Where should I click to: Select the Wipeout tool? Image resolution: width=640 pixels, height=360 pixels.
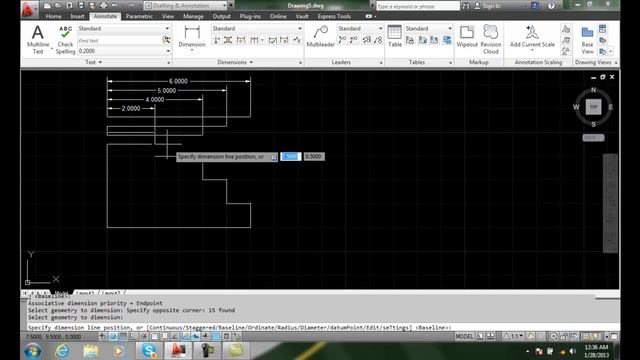click(467, 36)
